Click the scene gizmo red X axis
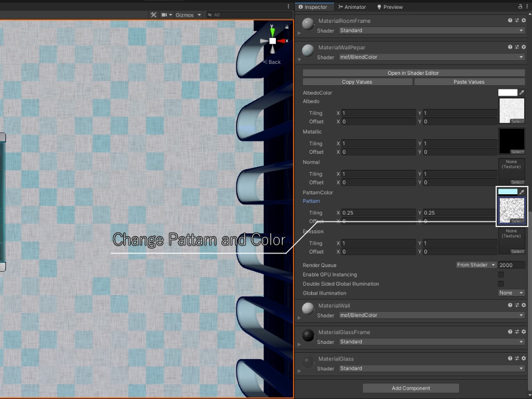Screen dimensions: 532x399 pos(281,41)
